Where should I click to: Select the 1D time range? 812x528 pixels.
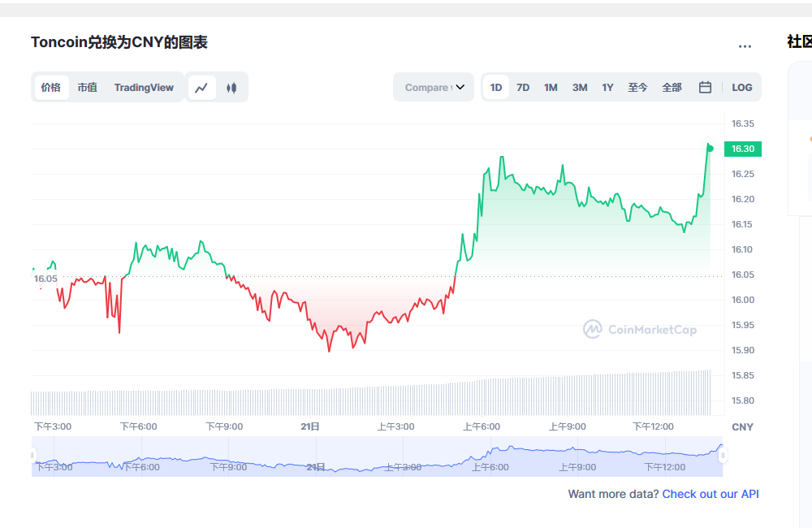pyautogui.click(x=496, y=88)
